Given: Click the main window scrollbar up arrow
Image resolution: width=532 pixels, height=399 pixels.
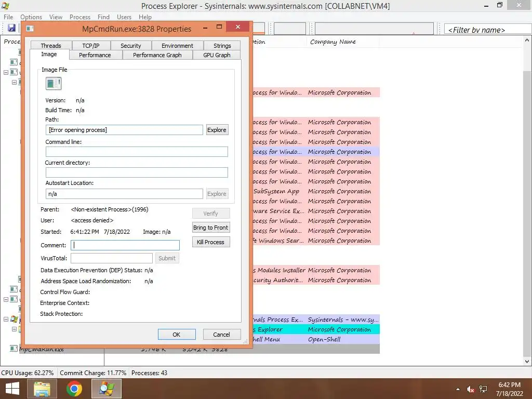Looking at the screenshot, I should tap(527, 41).
